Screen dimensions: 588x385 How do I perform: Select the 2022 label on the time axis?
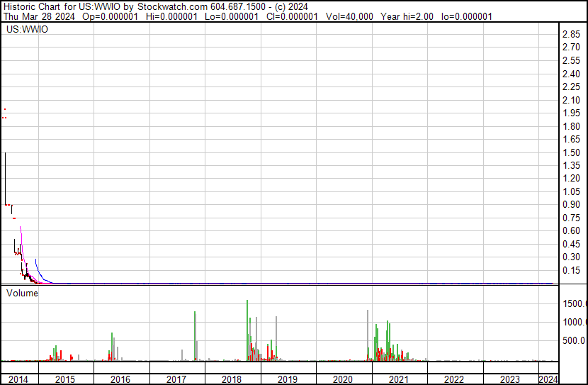[454, 379]
